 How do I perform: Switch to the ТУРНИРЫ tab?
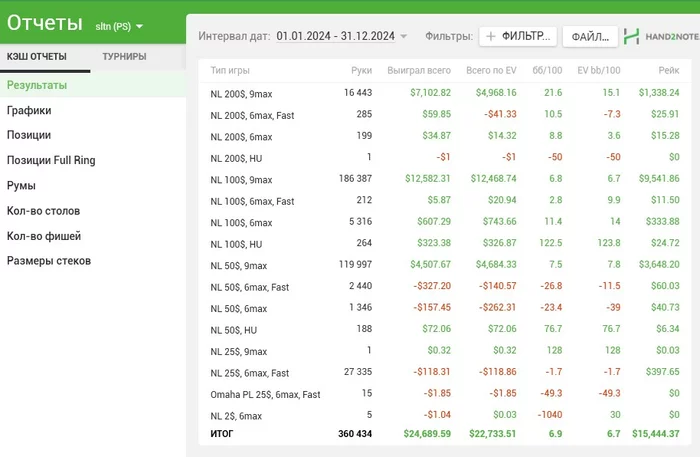[124, 57]
